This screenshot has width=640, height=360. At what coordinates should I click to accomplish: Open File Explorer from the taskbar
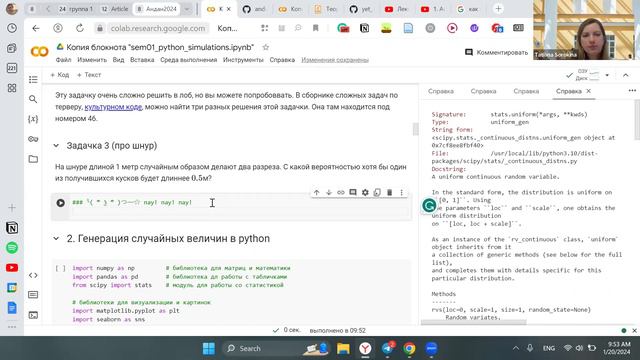(x=343, y=348)
